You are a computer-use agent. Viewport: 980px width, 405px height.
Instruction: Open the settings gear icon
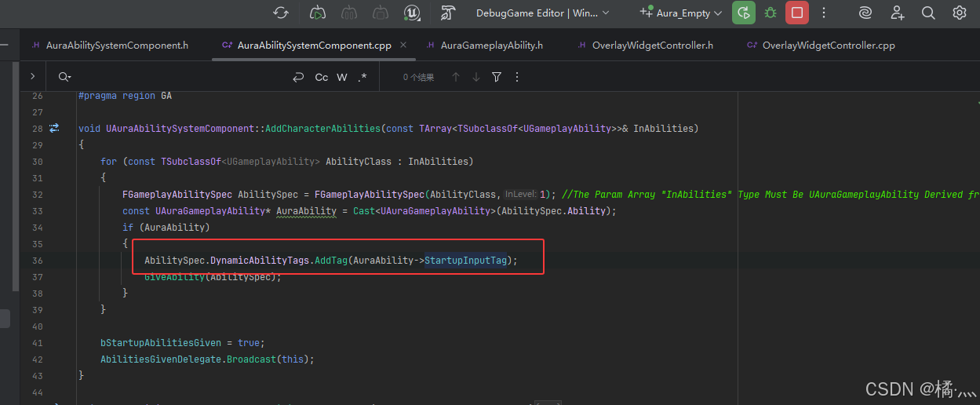click(x=960, y=13)
